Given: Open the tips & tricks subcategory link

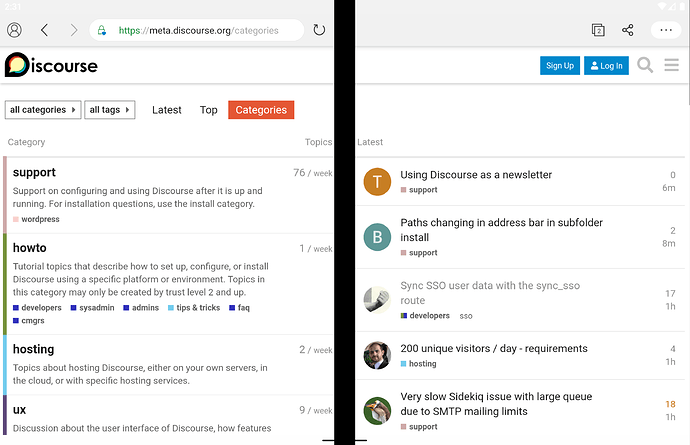Looking at the screenshot, I should (194, 308).
